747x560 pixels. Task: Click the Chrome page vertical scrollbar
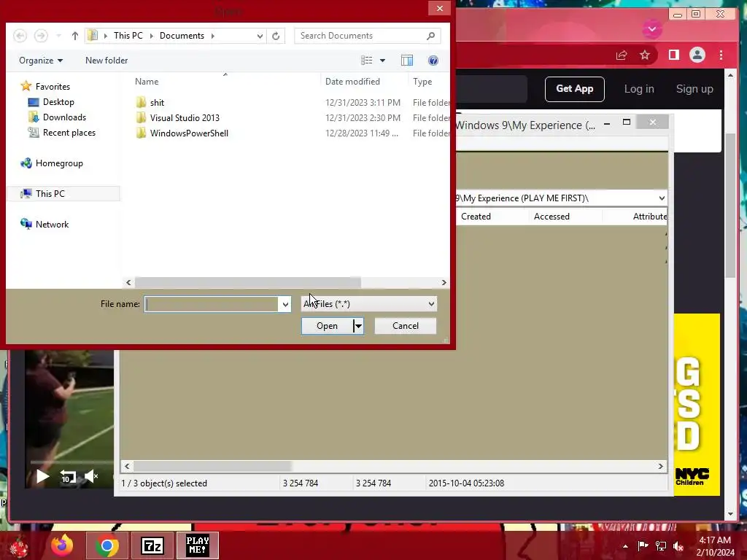coord(731,205)
